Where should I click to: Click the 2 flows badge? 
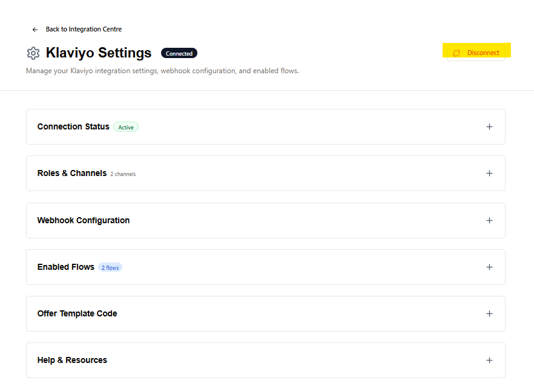110,267
